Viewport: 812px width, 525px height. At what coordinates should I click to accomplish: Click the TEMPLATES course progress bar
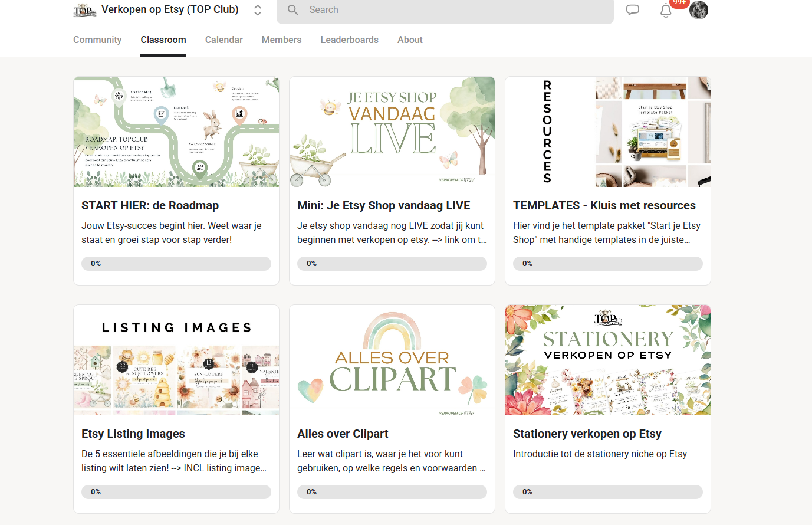click(608, 264)
